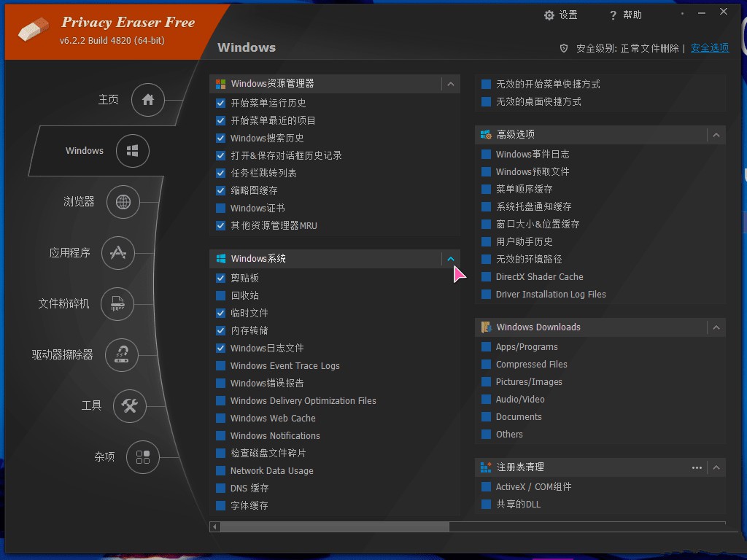This screenshot has width=747, height=560.
Task: Uncheck Windows搜索历史
Action: click(x=220, y=138)
